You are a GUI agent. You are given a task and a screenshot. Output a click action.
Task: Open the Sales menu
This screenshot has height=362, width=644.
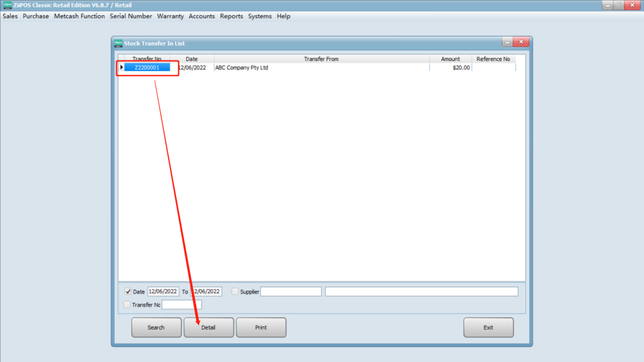click(10, 16)
